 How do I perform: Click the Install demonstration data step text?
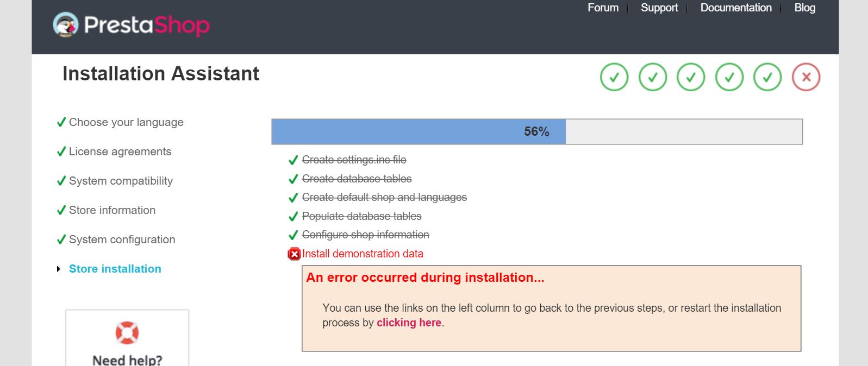(x=363, y=254)
